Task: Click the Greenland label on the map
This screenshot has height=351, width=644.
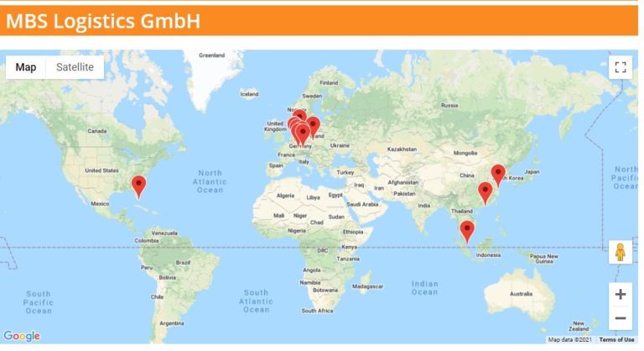Action: click(x=212, y=55)
